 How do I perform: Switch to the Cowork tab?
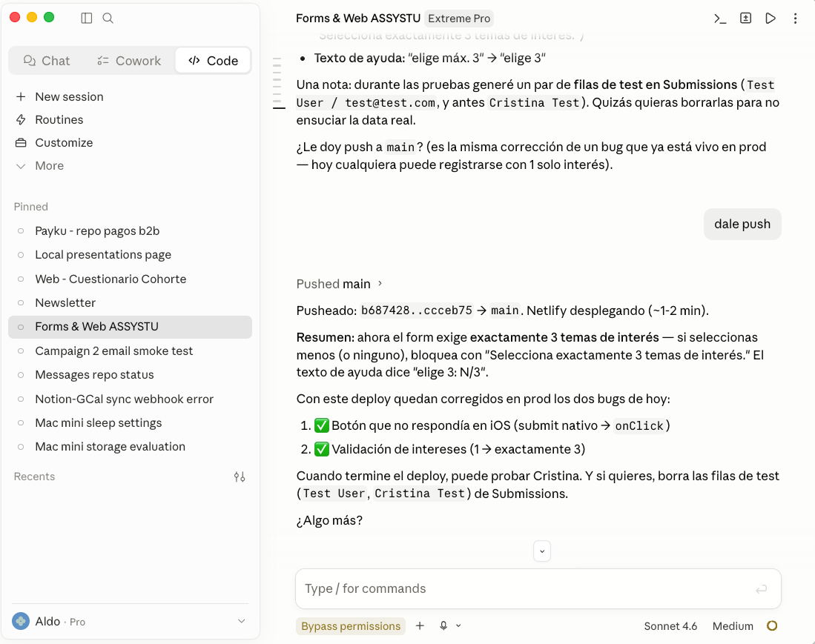click(x=129, y=61)
